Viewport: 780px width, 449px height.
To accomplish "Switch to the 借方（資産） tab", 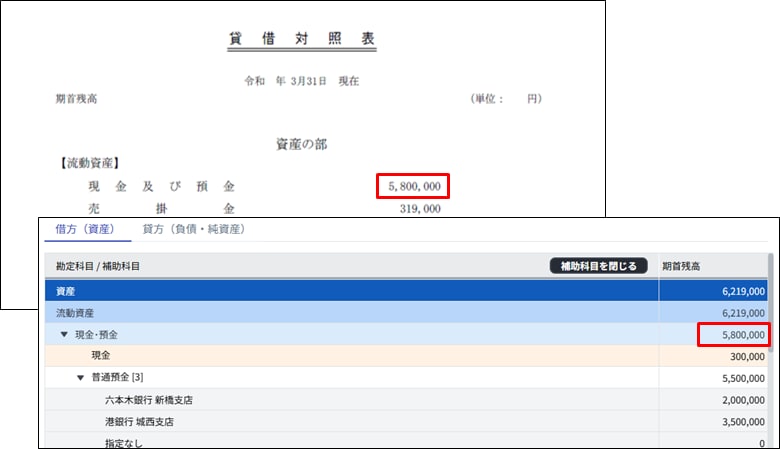I will point(87,229).
